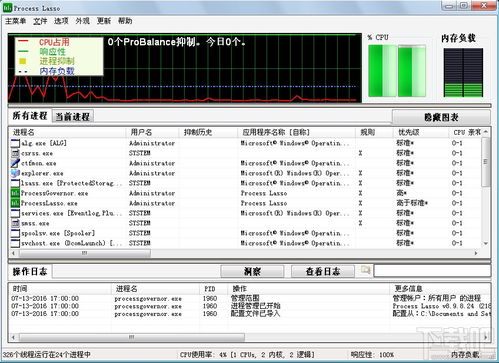Image resolution: width=499 pixels, height=363 pixels.
Task: Click the svchost.exe process icon
Action: tap(15, 243)
